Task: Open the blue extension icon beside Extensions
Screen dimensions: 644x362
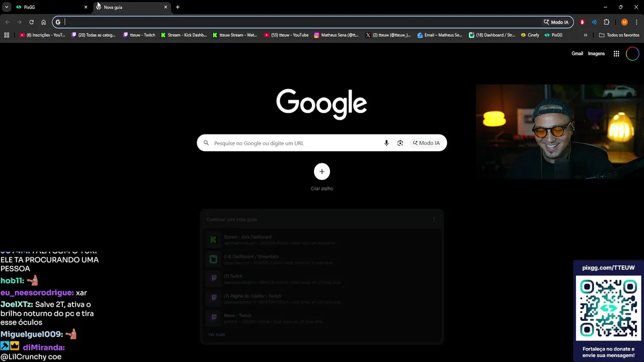Action: 594,22
